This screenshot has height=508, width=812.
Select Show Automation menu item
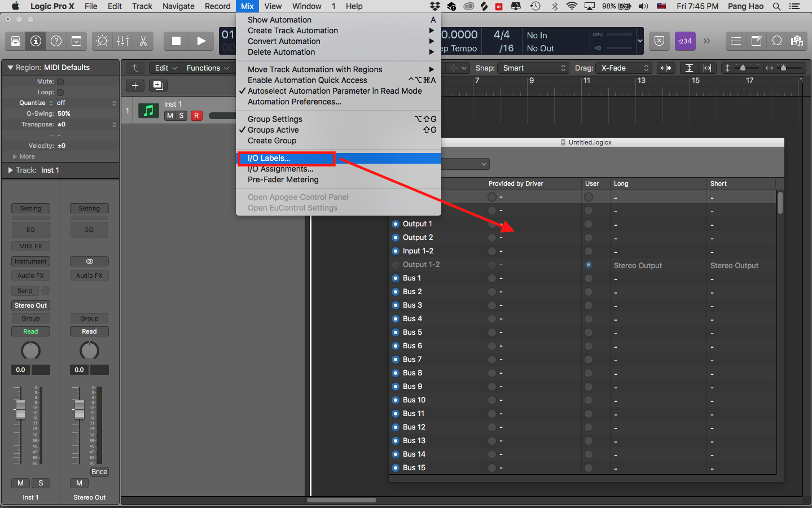338,20
